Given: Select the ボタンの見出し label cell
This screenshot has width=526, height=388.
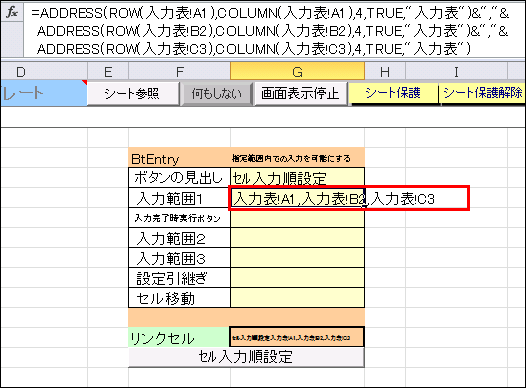Looking at the screenshot, I should click(179, 177).
